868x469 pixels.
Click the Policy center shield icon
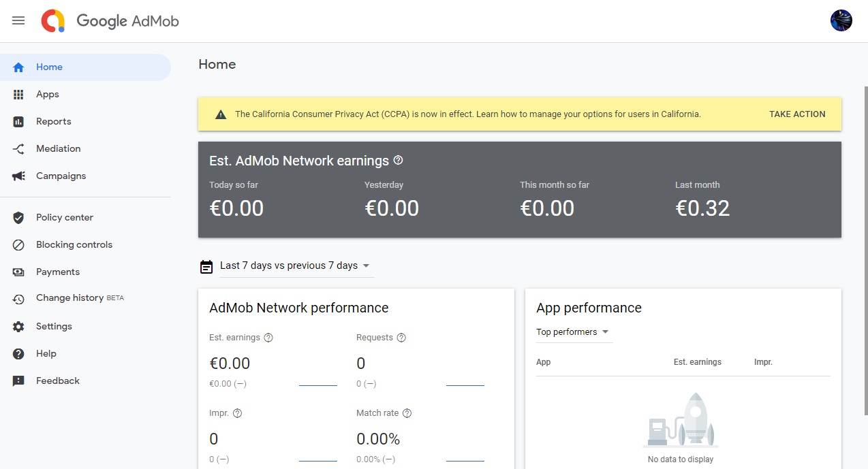coord(18,218)
